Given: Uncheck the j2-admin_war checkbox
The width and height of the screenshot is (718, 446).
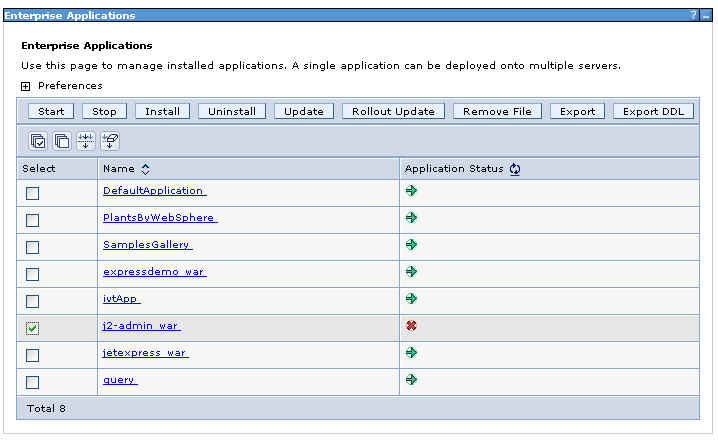Looking at the screenshot, I should click(33, 328).
